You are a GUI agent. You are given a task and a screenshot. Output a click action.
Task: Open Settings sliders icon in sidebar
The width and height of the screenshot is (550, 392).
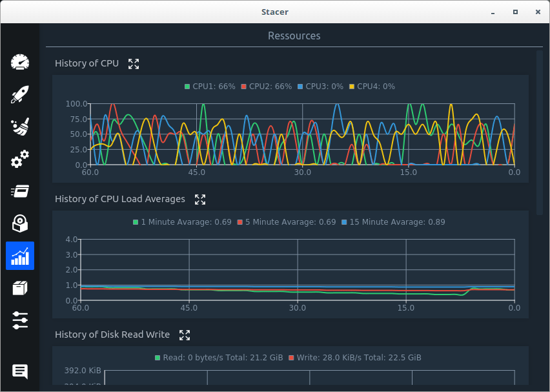click(x=20, y=320)
